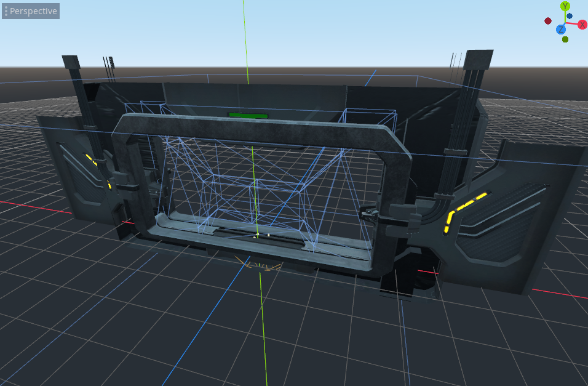This screenshot has width=588, height=386.
Task: Select the dark green negative Y axis dot
Action: 565,39
